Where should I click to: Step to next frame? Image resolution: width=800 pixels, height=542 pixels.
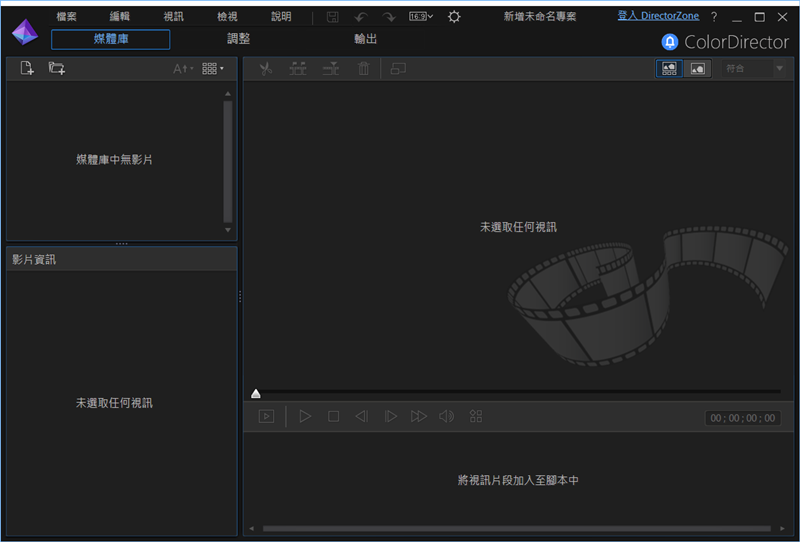pyautogui.click(x=390, y=416)
